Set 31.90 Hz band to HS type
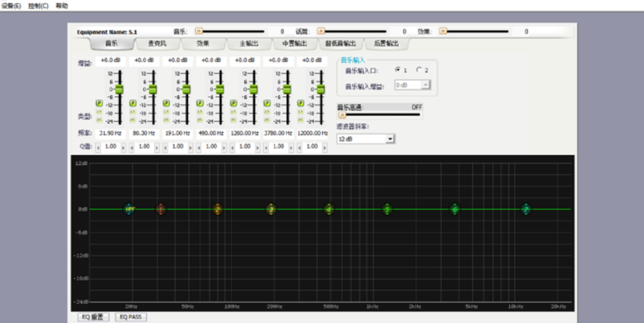 coord(99,120)
